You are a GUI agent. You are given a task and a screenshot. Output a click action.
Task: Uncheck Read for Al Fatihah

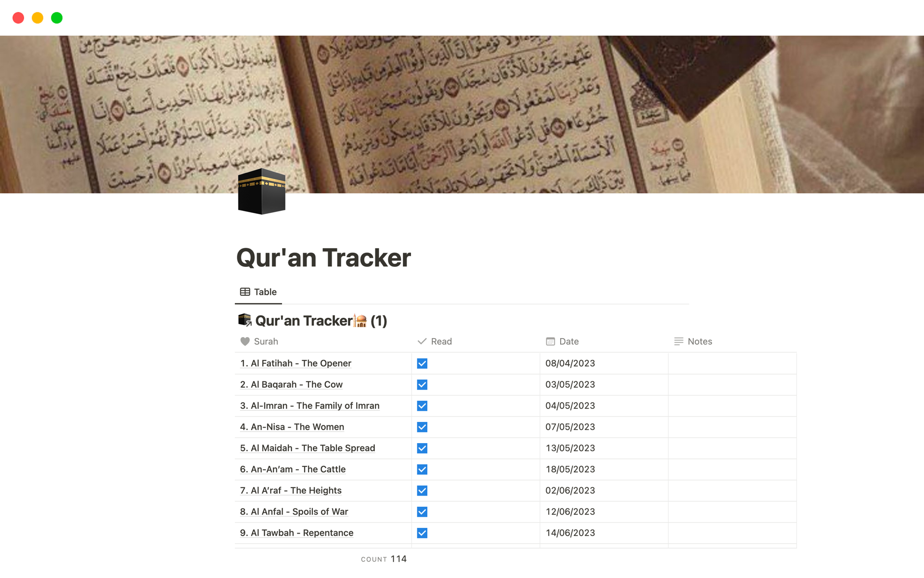point(422,363)
